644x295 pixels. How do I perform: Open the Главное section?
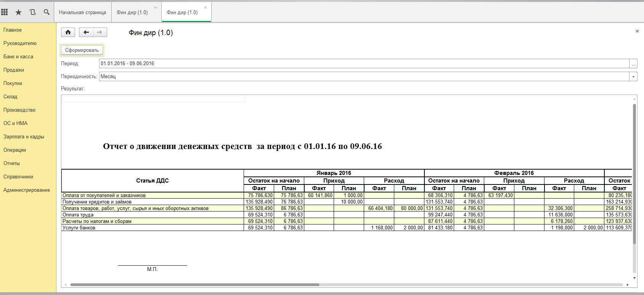13,30
